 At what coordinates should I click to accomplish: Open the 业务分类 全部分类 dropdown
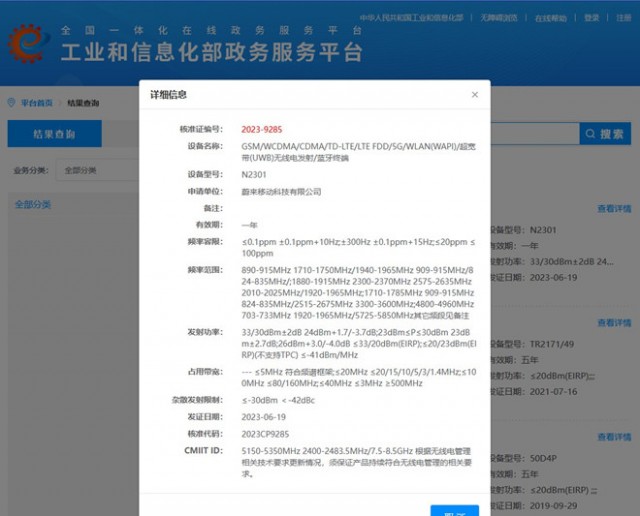(98, 170)
